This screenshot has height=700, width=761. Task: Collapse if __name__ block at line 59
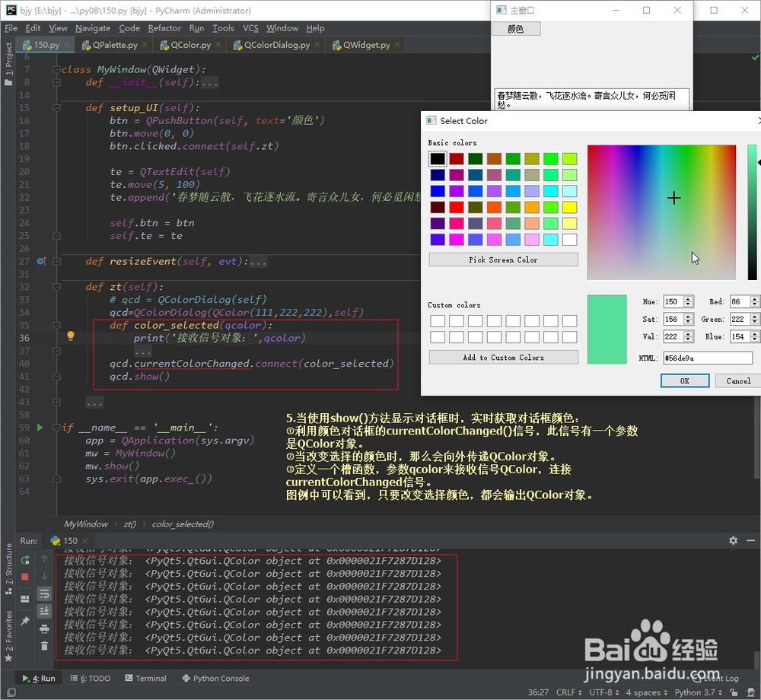pos(57,428)
